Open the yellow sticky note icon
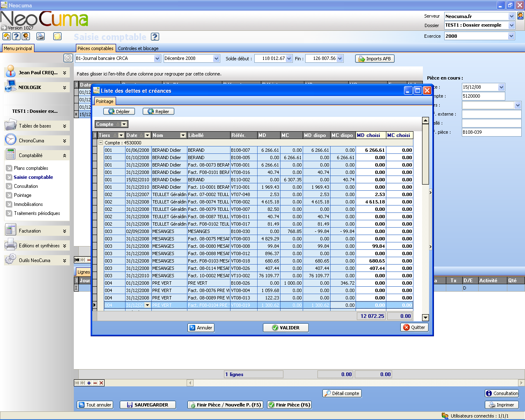 point(57,36)
